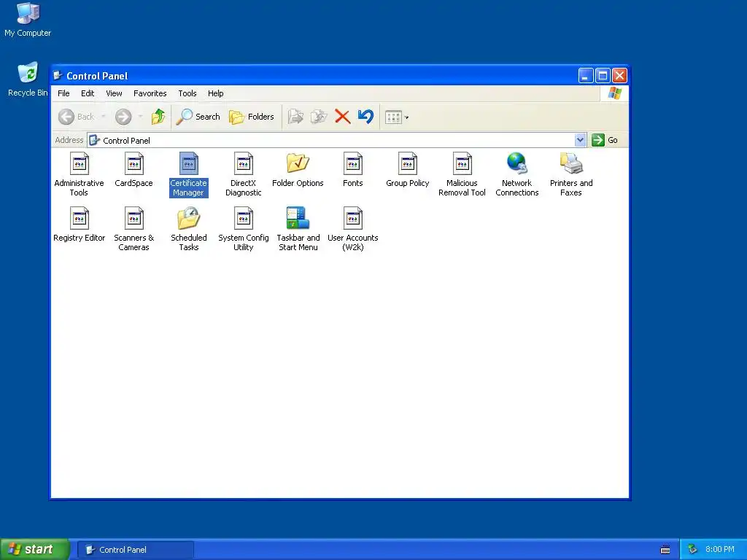Click the Go button
This screenshot has height=560, width=747.
click(605, 140)
